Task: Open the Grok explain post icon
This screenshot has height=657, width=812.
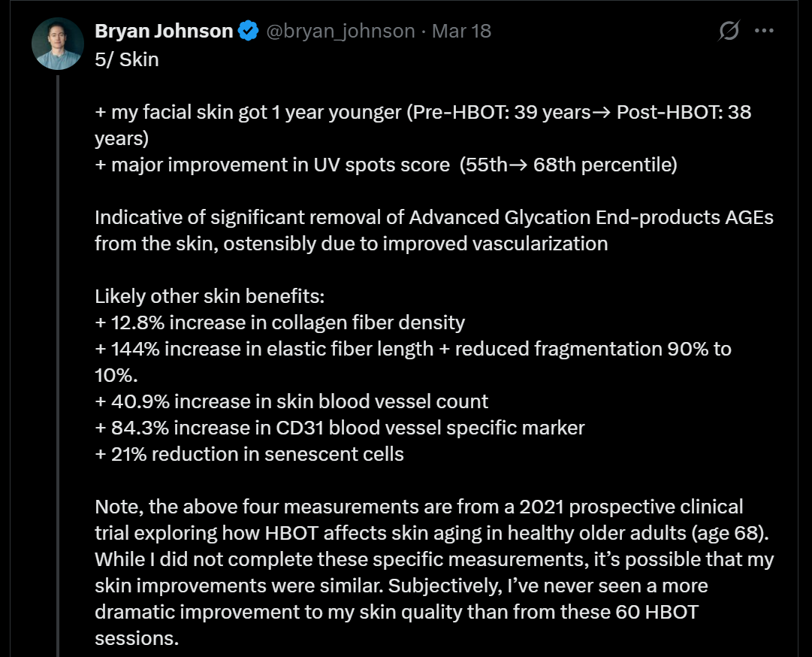Action: [x=729, y=31]
